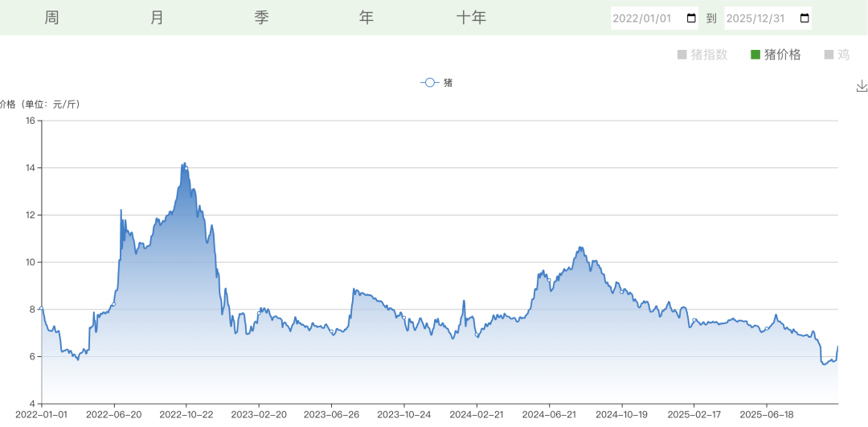Open calendar picker icon for start date 2022/01/01
868x427 pixels.
[x=691, y=18]
